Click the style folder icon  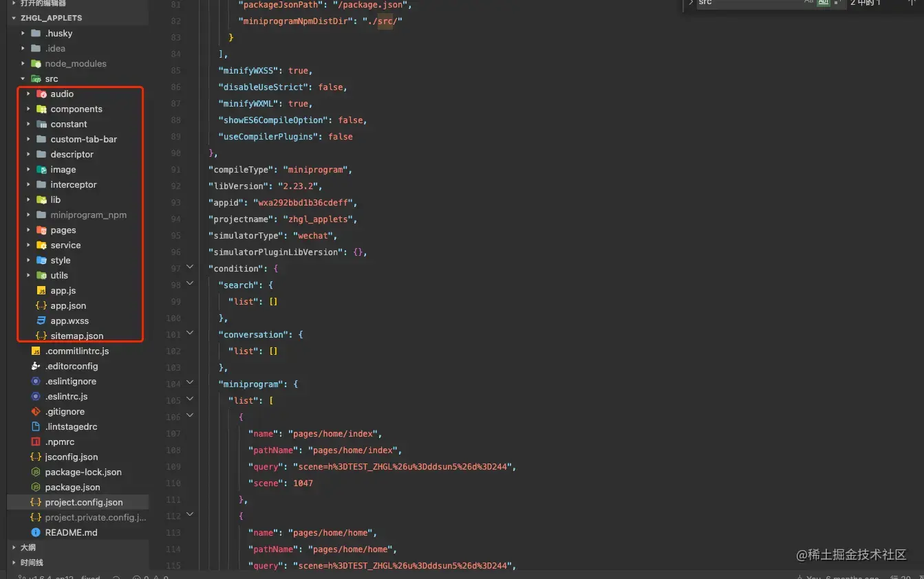click(41, 260)
